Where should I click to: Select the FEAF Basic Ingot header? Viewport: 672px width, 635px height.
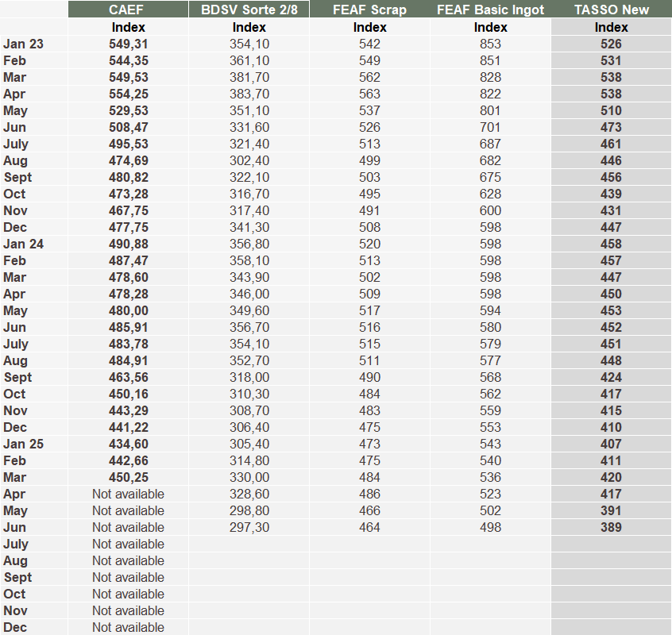(x=490, y=10)
